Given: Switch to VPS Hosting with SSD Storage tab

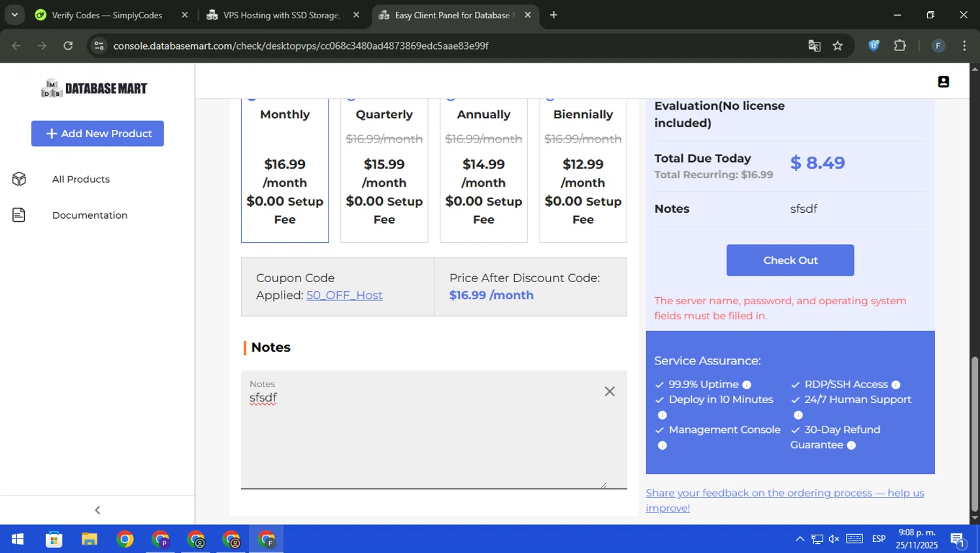Looking at the screenshot, I should tap(281, 15).
